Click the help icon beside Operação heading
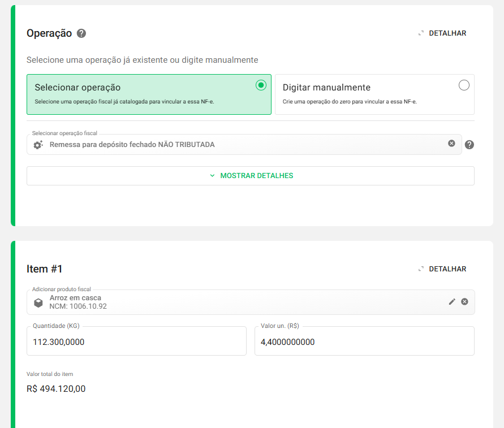 81,33
